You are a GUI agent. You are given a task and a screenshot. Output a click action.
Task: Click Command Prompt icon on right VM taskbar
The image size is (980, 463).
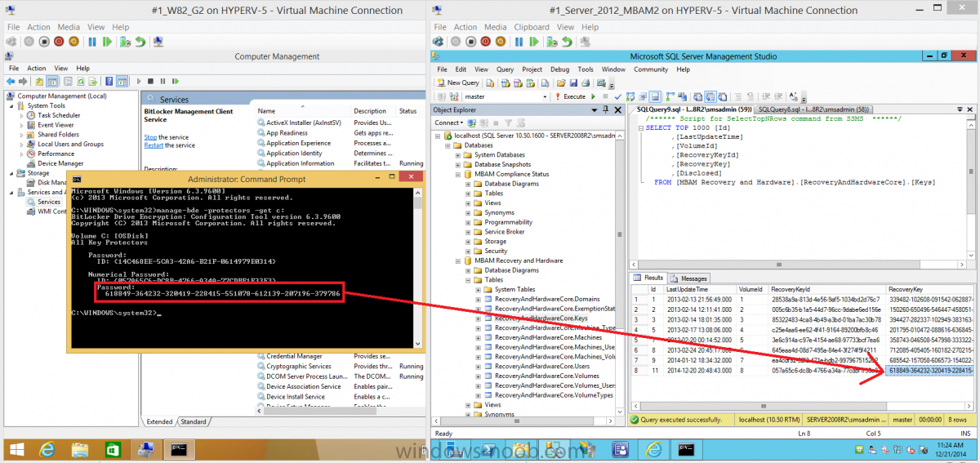pos(687,449)
